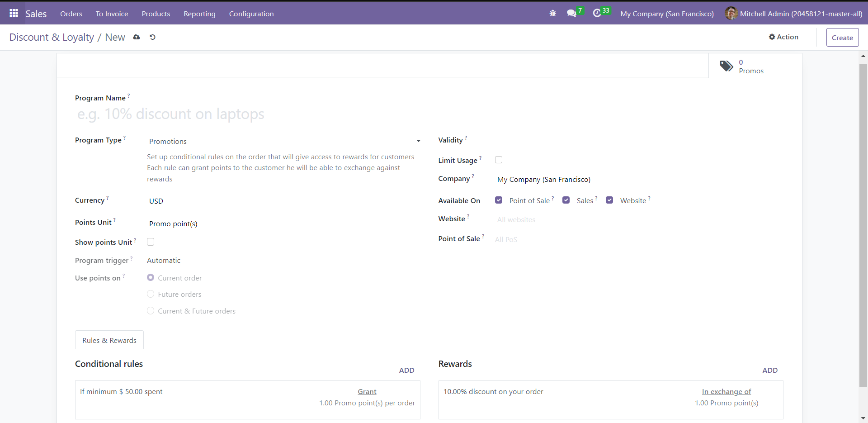Click the Program Name input field

tap(429, 114)
